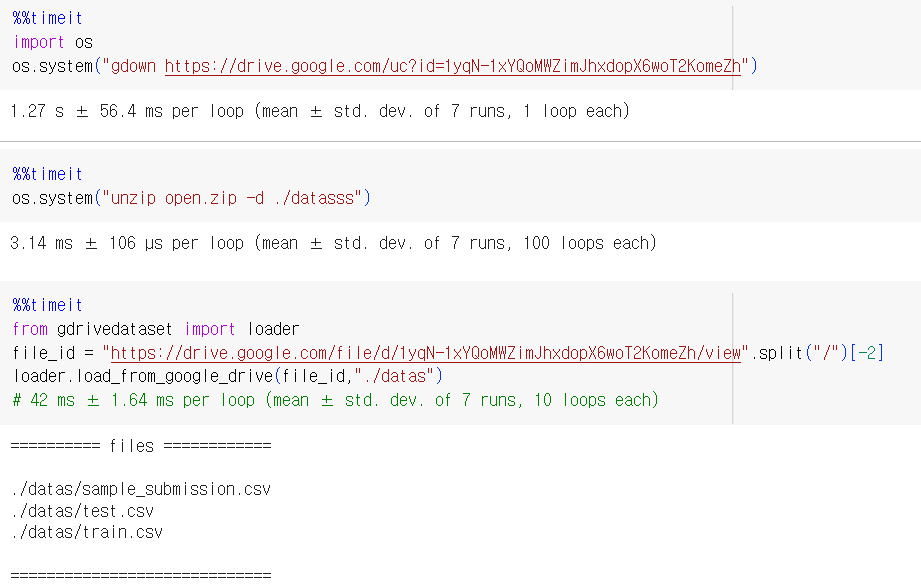Select './datas/sample_submission.csv' output line
This screenshot has width=921, height=587.
(x=141, y=489)
